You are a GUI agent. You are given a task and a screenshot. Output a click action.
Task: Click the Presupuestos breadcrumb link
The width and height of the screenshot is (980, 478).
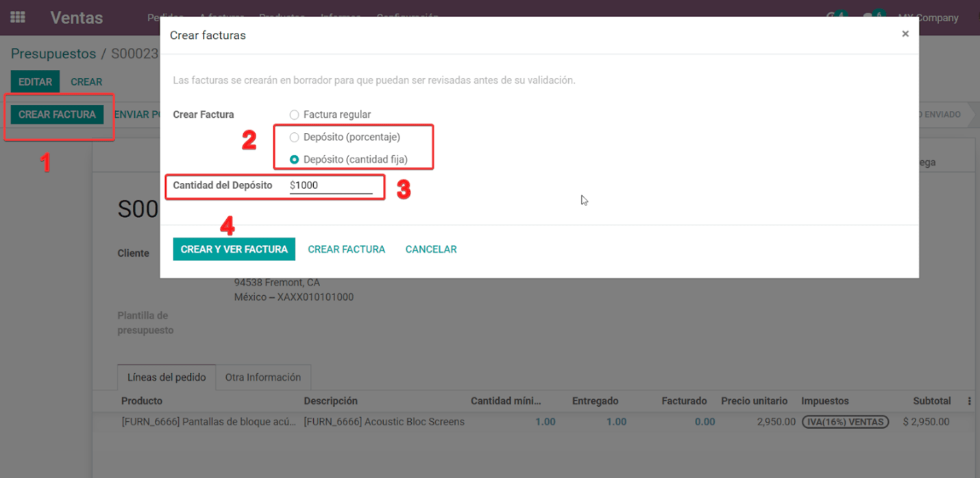tap(53, 53)
